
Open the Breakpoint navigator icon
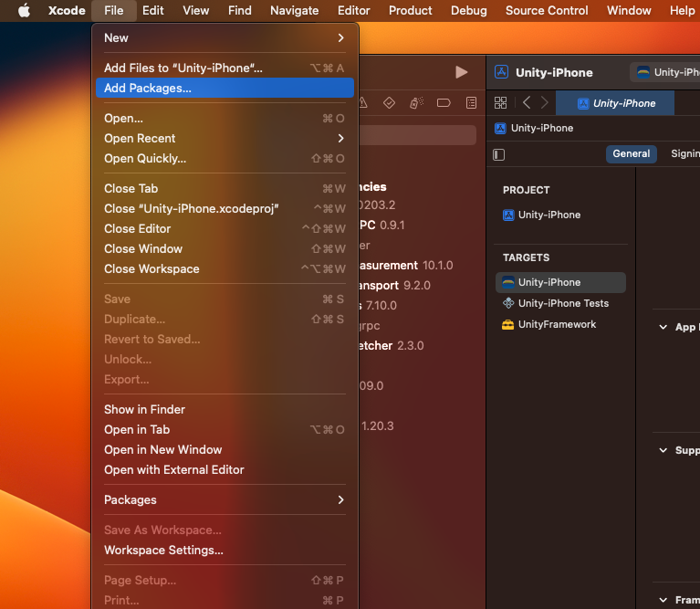pos(444,103)
